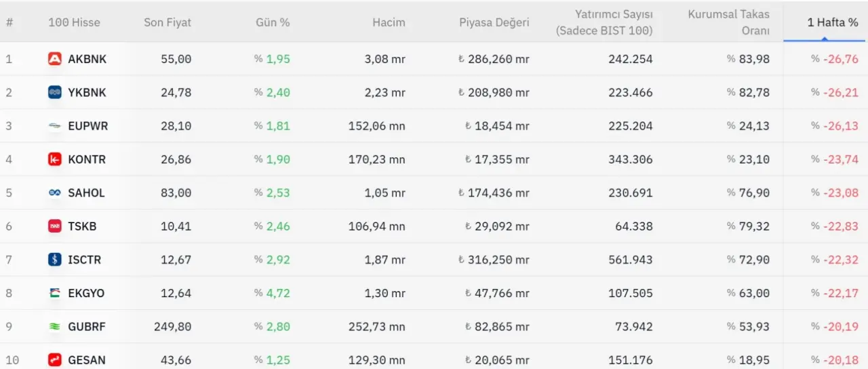Click the AKBNK red logo icon
Screen dimensions: 868x369
(x=55, y=59)
